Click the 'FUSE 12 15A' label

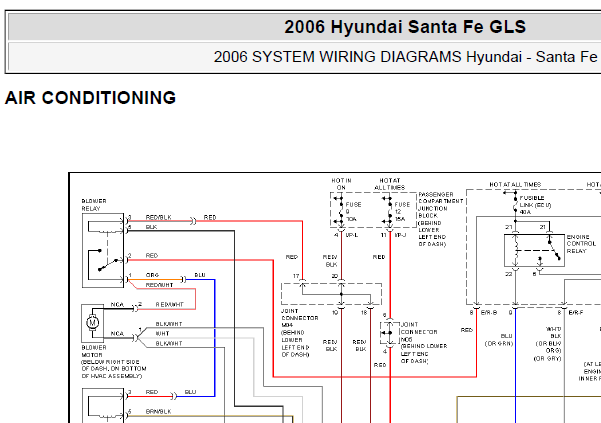pos(402,212)
